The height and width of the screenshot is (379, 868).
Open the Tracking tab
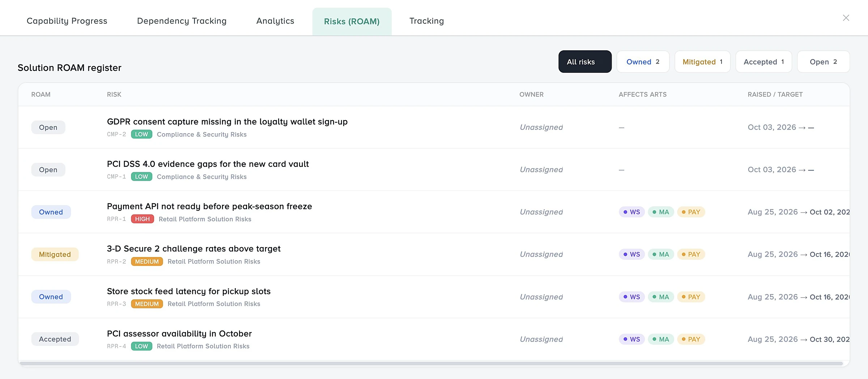427,21
